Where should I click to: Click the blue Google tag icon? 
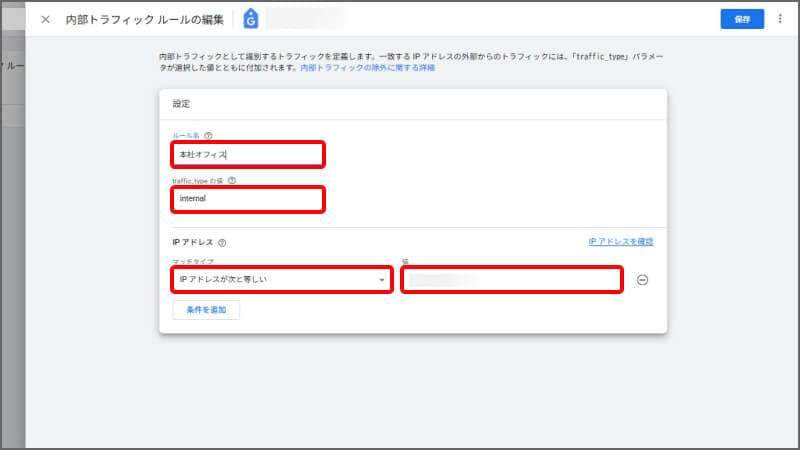250,19
